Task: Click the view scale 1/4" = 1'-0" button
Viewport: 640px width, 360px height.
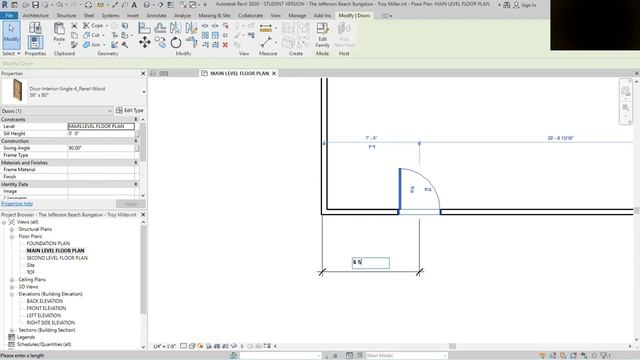Action: click(164, 346)
